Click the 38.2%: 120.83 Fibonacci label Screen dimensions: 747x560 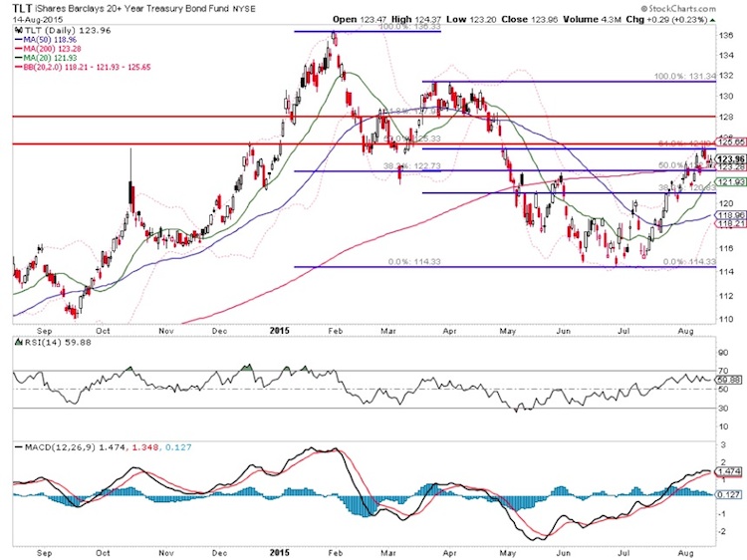(x=687, y=187)
